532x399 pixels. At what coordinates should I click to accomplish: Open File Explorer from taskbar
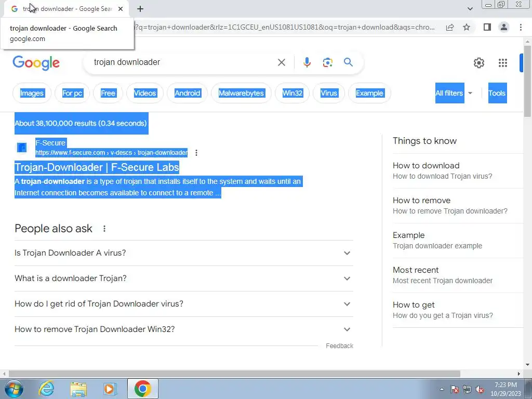click(78, 389)
